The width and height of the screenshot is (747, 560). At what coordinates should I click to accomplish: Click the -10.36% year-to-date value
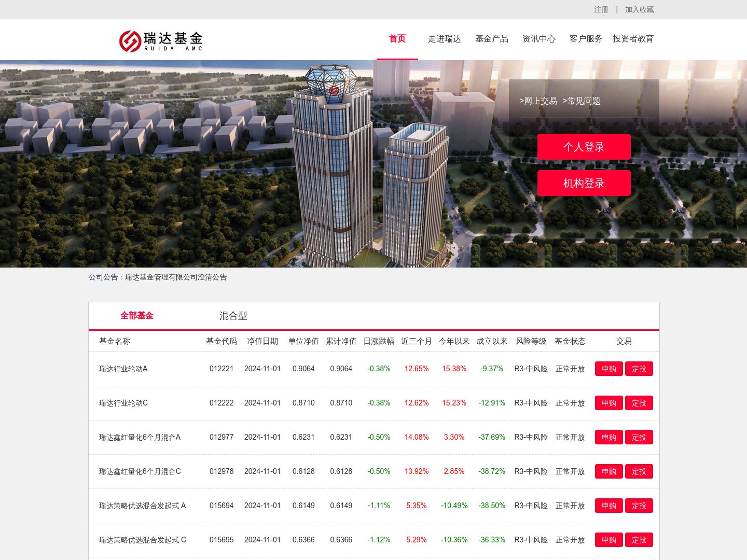click(454, 540)
